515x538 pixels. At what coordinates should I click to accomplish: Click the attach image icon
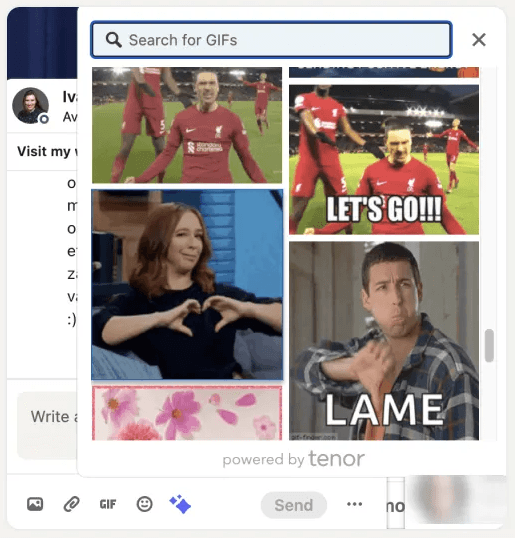point(35,504)
